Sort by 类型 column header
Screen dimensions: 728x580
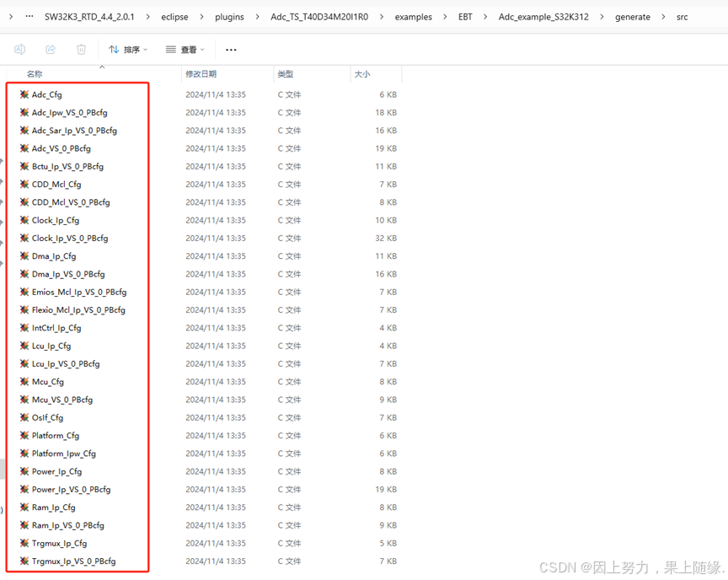pyautogui.click(x=285, y=74)
